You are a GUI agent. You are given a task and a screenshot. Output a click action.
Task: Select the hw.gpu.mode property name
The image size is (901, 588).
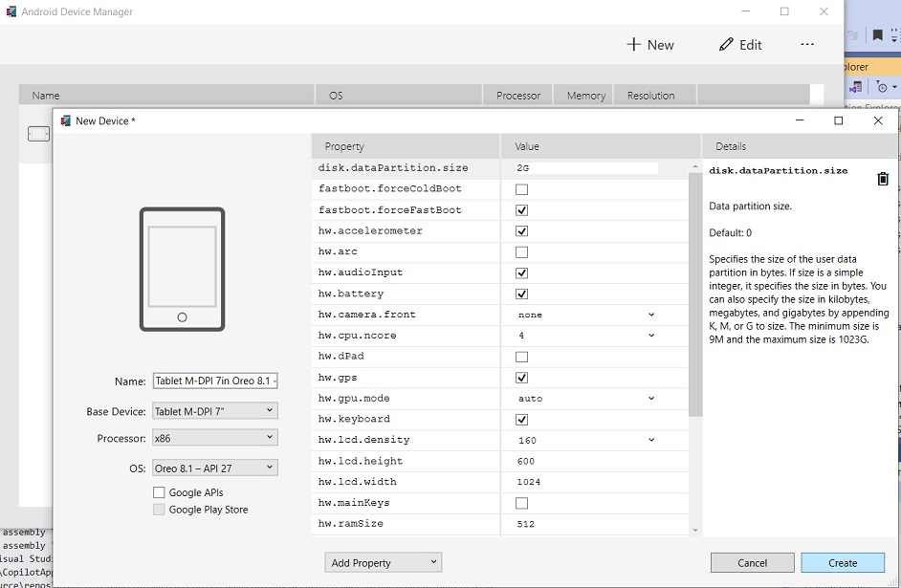point(354,398)
